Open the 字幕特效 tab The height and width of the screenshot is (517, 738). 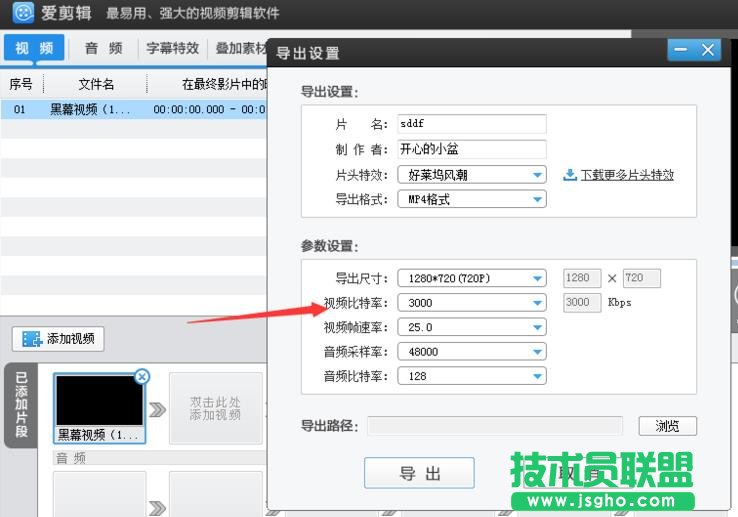[x=172, y=48]
